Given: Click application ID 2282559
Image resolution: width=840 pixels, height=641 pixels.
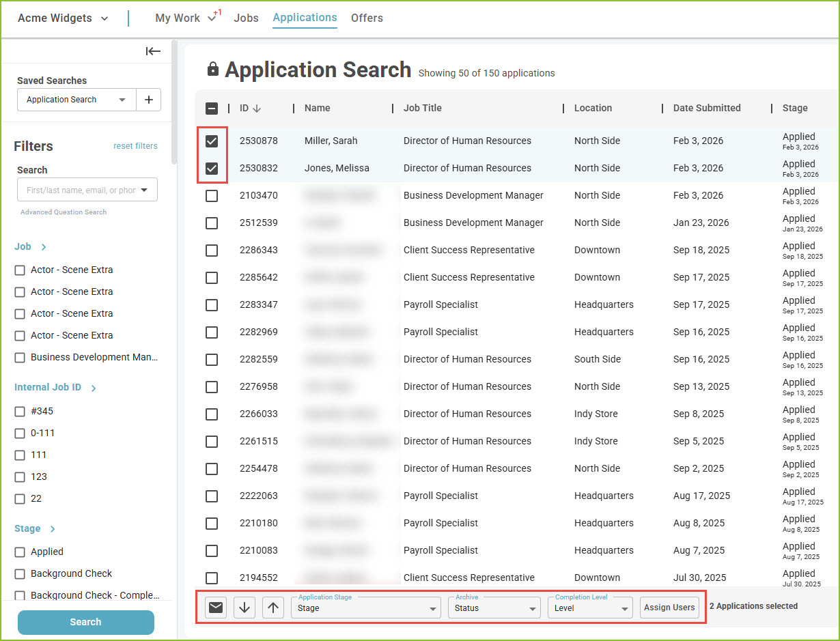Looking at the screenshot, I should [x=259, y=359].
